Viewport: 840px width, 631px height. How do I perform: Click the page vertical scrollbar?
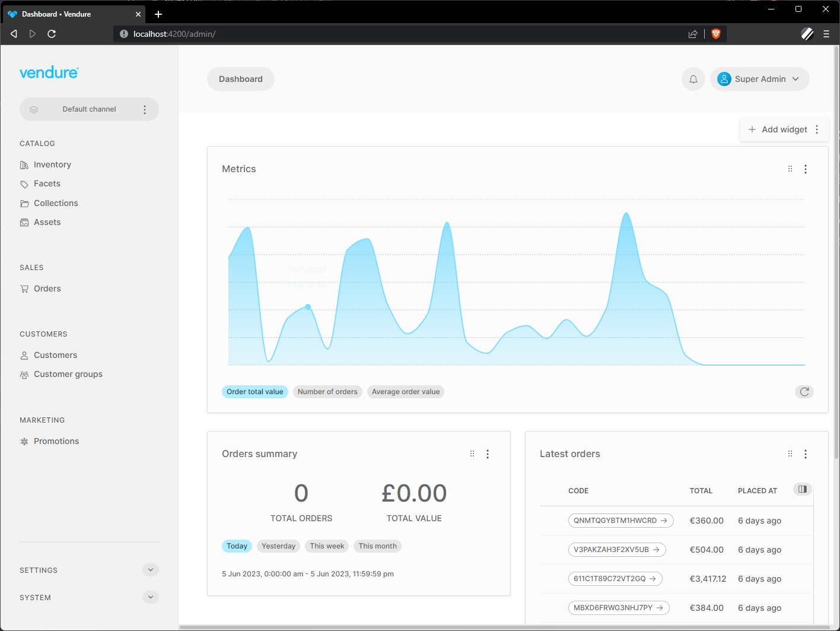(x=836, y=252)
